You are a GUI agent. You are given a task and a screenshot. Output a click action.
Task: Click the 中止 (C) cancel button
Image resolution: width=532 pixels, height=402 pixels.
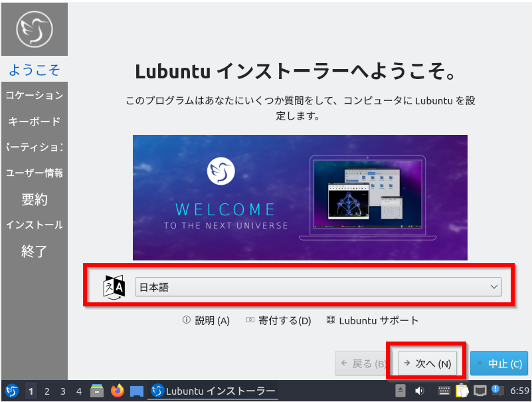click(499, 363)
